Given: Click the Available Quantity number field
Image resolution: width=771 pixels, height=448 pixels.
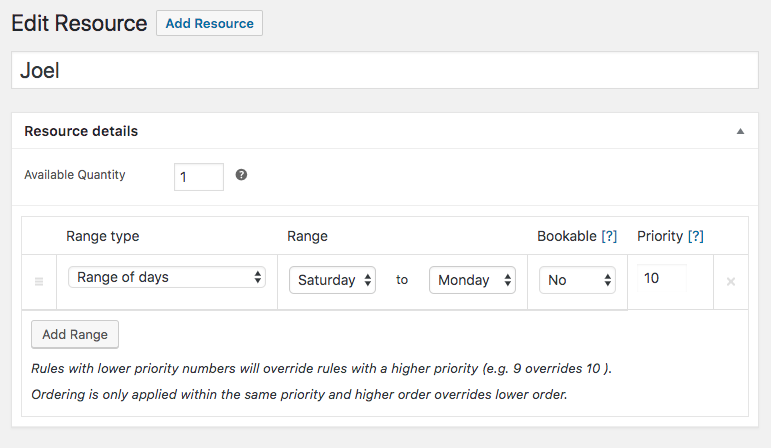Looking at the screenshot, I should click(198, 177).
